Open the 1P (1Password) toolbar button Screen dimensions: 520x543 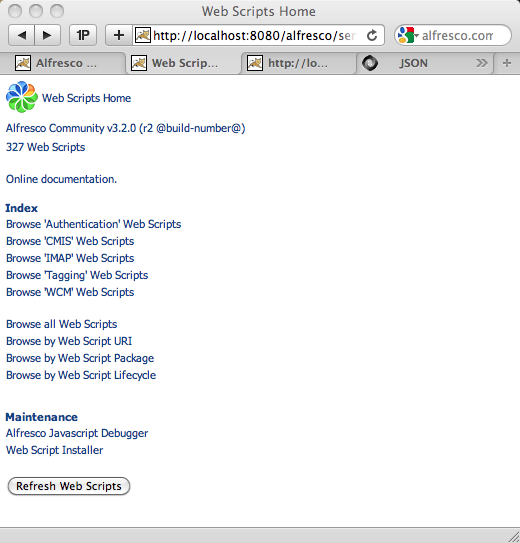click(83, 35)
